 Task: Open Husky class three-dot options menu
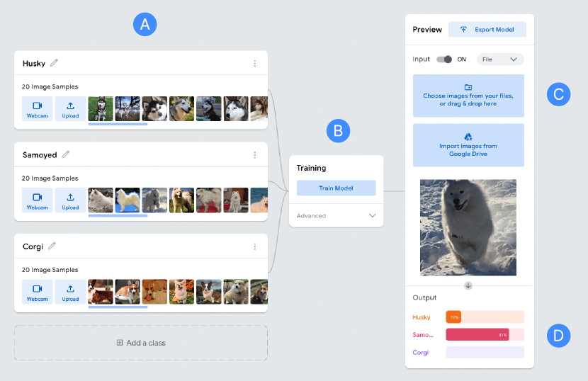pos(254,63)
